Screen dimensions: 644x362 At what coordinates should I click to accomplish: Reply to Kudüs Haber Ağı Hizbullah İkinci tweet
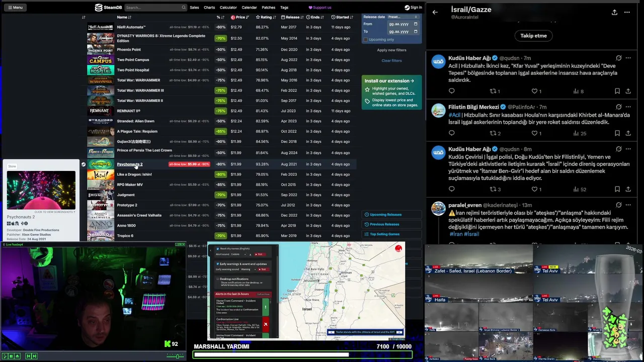(x=451, y=91)
